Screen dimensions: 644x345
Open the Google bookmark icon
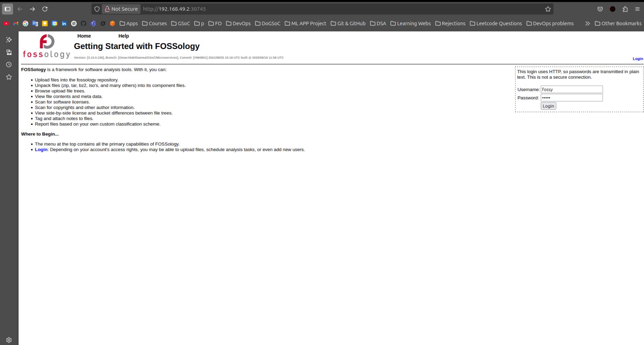25,23
